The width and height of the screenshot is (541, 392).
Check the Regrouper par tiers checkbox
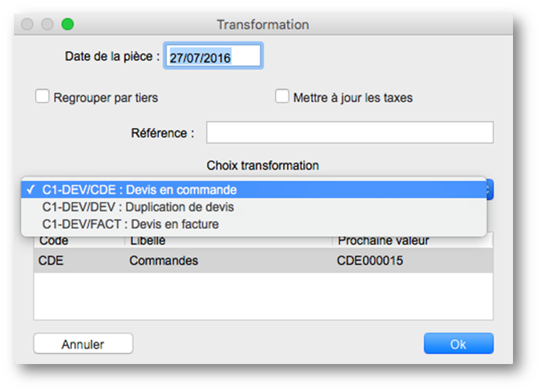click(43, 97)
